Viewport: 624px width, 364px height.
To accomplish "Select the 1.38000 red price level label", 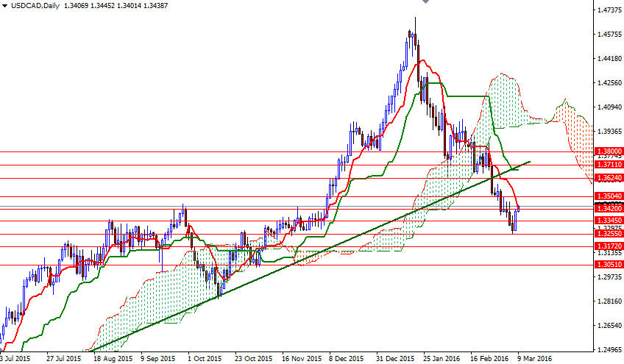I will (x=608, y=151).
